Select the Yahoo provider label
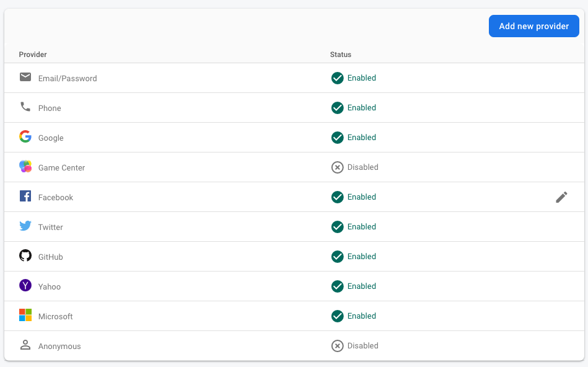 click(50, 286)
